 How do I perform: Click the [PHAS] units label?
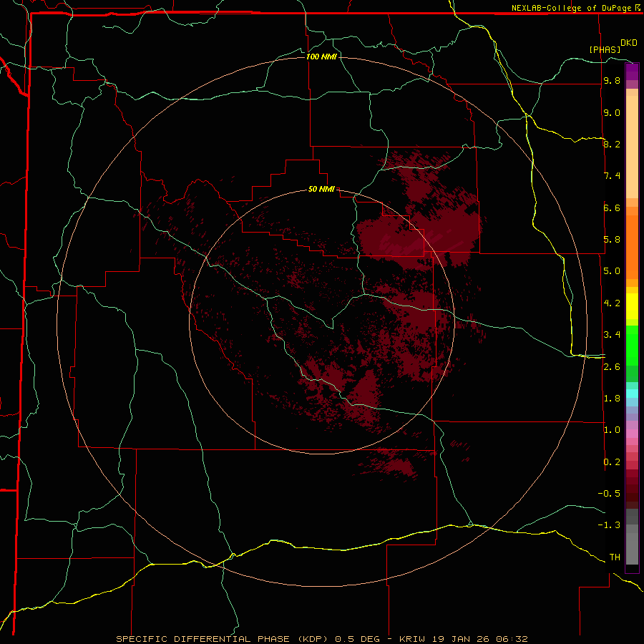click(x=605, y=49)
